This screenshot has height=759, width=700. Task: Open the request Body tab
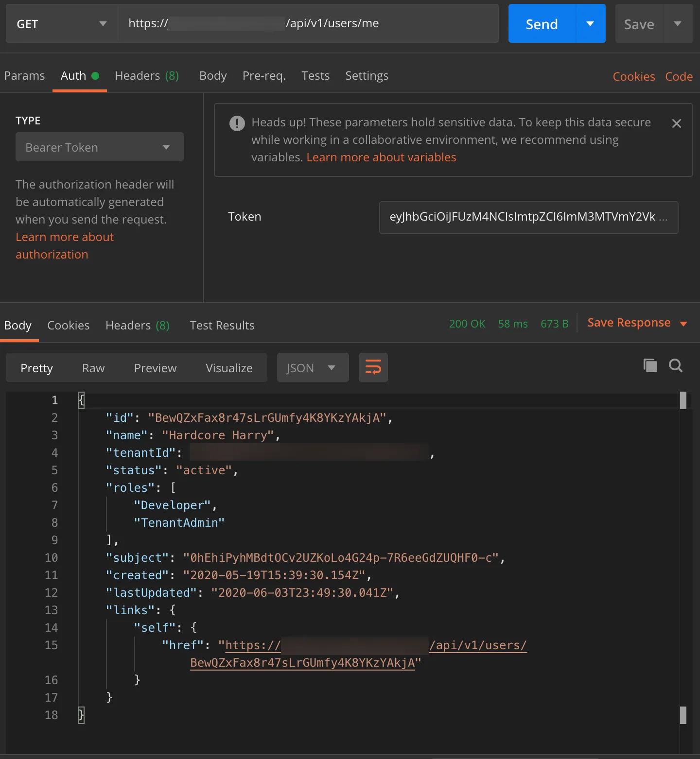click(213, 76)
